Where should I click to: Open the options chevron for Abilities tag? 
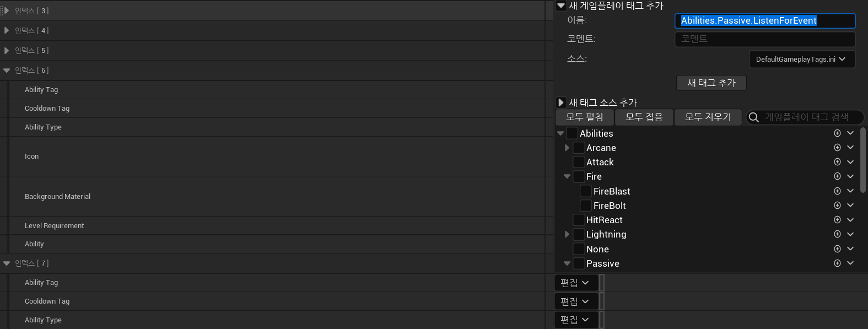(850, 133)
